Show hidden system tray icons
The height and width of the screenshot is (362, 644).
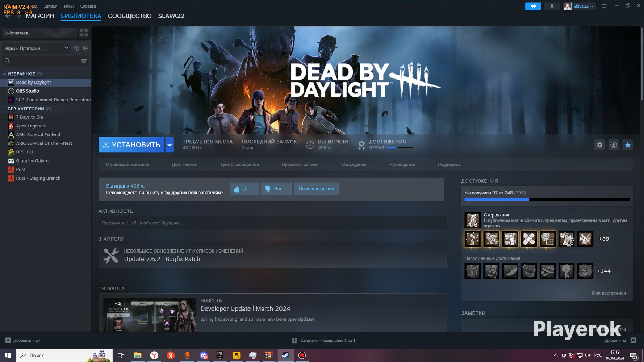556,355
